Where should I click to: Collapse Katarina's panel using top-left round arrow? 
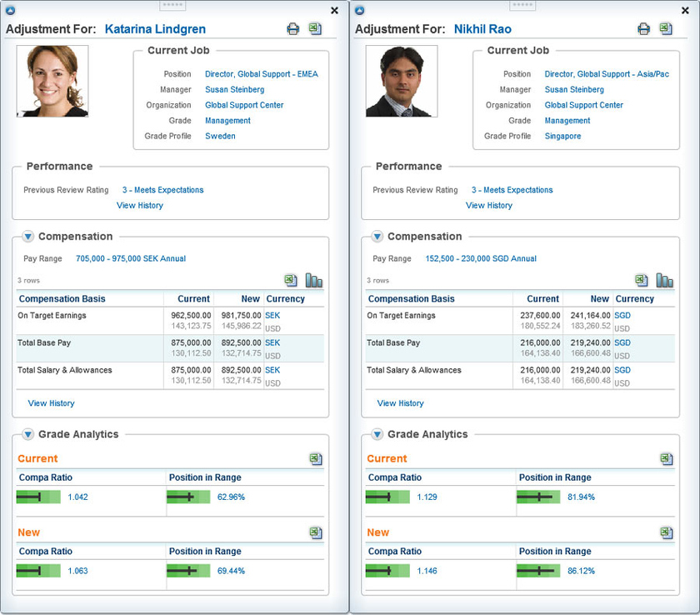click(10, 10)
